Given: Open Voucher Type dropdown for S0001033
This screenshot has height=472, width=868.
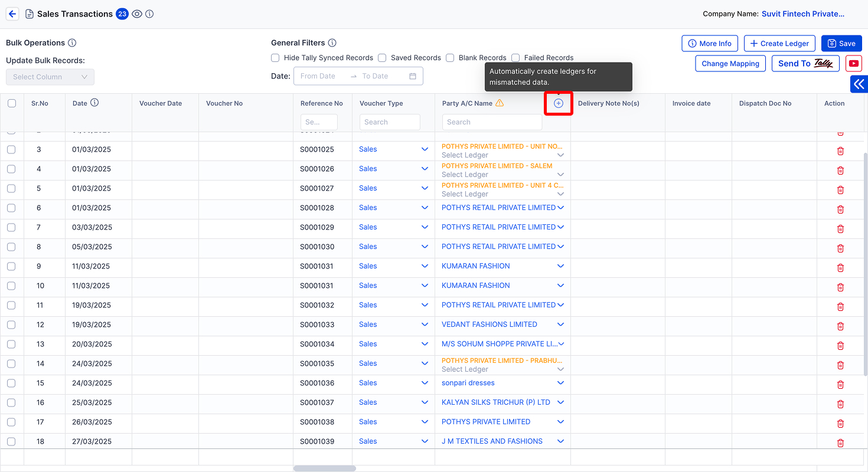Looking at the screenshot, I should click(425, 324).
